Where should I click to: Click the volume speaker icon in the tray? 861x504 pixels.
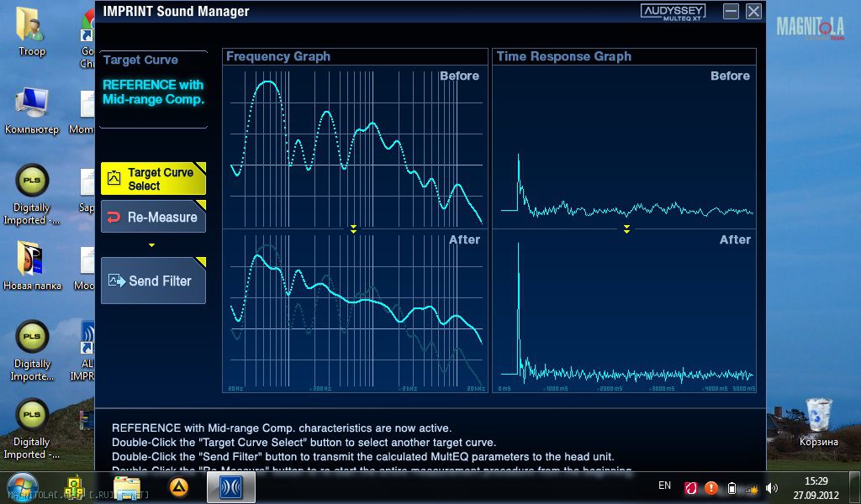(772, 487)
